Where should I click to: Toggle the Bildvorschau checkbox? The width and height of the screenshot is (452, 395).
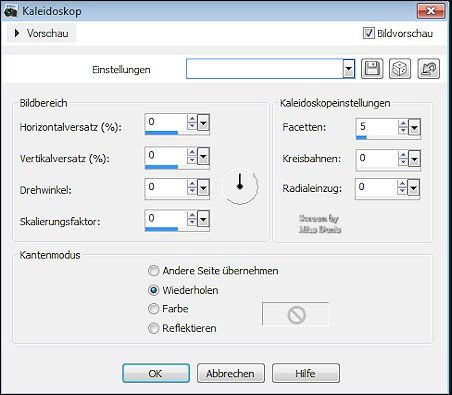(x=368, y=33)
